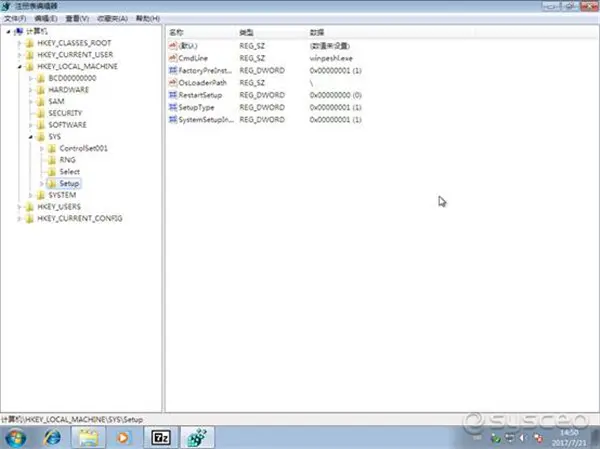Open Windows Media Player from taskbar
The height and width of the screenshot is (449, 600).
[123, 438]
